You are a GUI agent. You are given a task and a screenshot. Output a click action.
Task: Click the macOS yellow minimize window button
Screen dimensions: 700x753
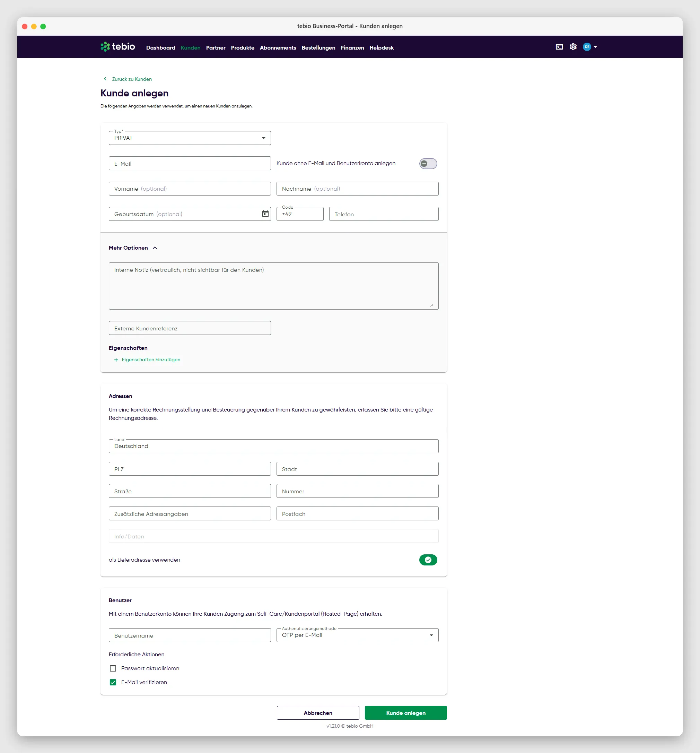[x=34, y=26]
